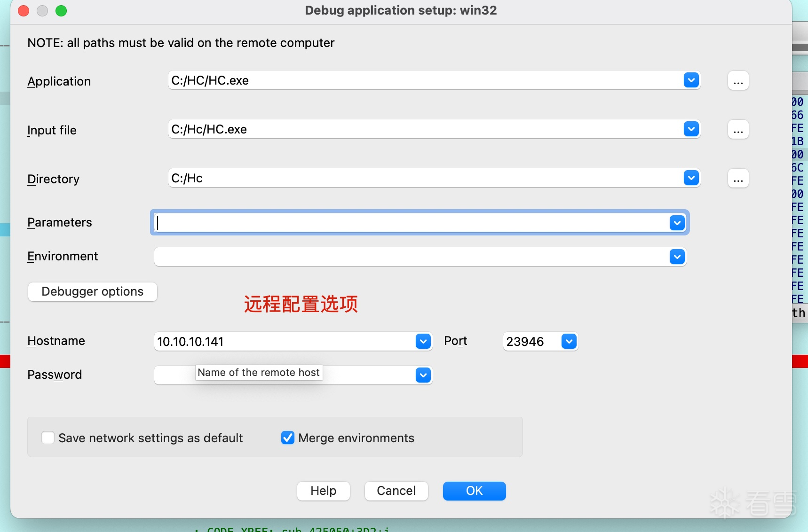Browse for Input file with ellipsis button
808x532 pixels.
(738, 130)
